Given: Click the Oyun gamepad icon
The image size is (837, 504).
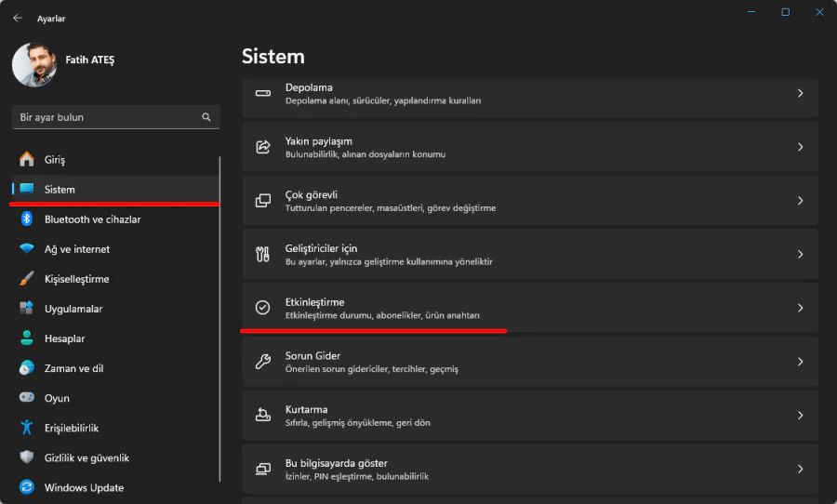Looking at the screenshot, I should 27,398.
